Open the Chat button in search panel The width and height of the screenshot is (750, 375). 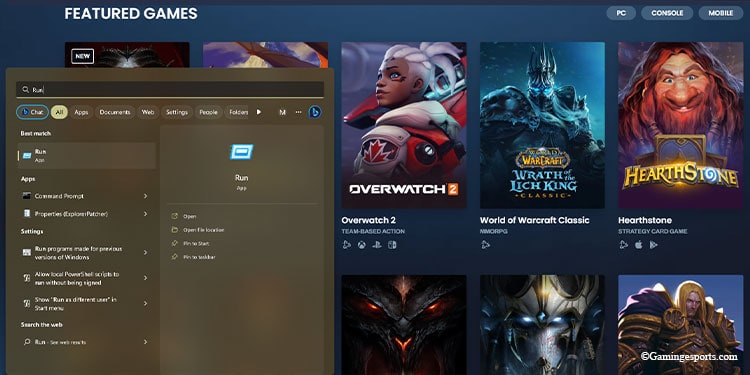point(33,112)
